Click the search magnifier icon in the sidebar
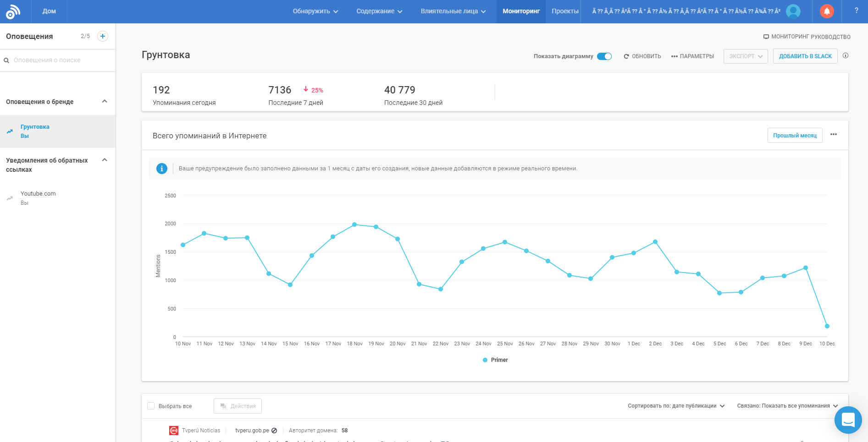The height and width of the screenshot is (442, 868). pos(6,60)
